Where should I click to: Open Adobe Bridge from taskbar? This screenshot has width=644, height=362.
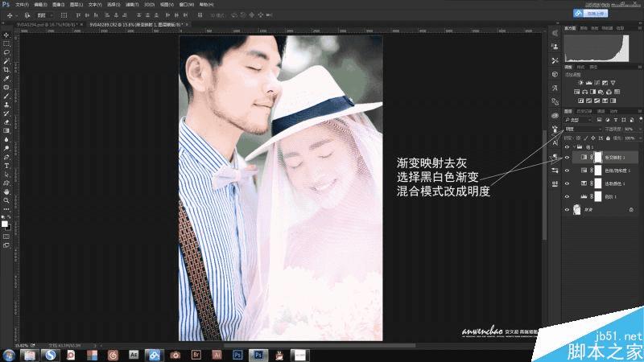(196, 355)
